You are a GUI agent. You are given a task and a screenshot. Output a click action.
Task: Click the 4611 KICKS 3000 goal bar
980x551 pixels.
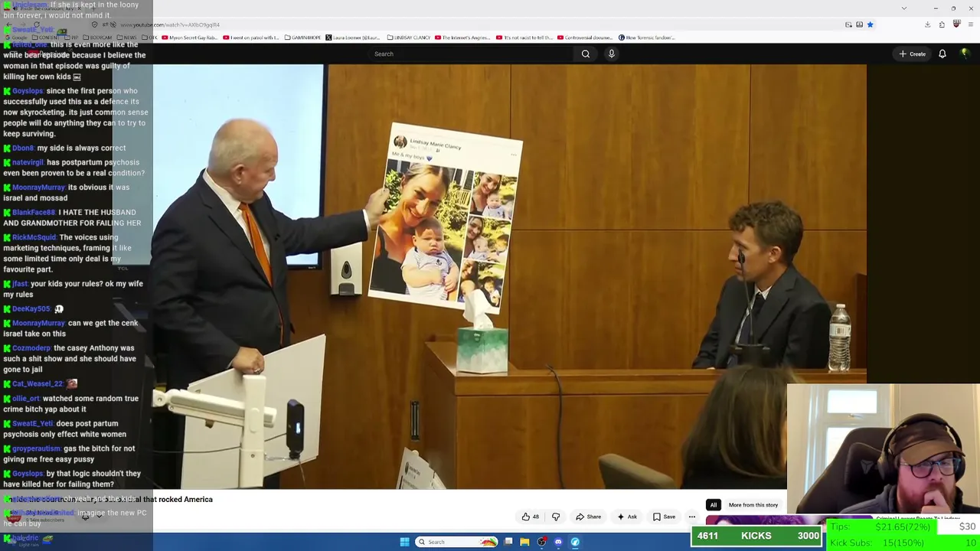[756, 536]
